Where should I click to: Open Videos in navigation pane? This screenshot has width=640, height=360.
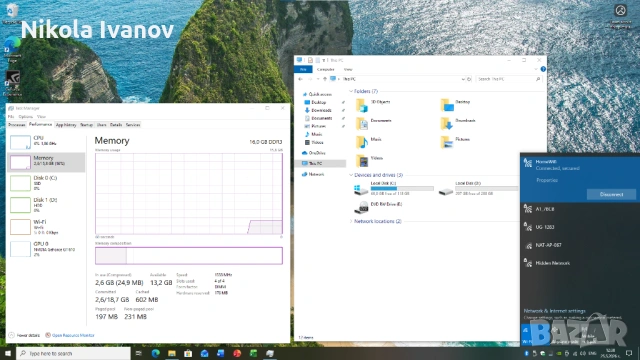(x=314, y=142)
